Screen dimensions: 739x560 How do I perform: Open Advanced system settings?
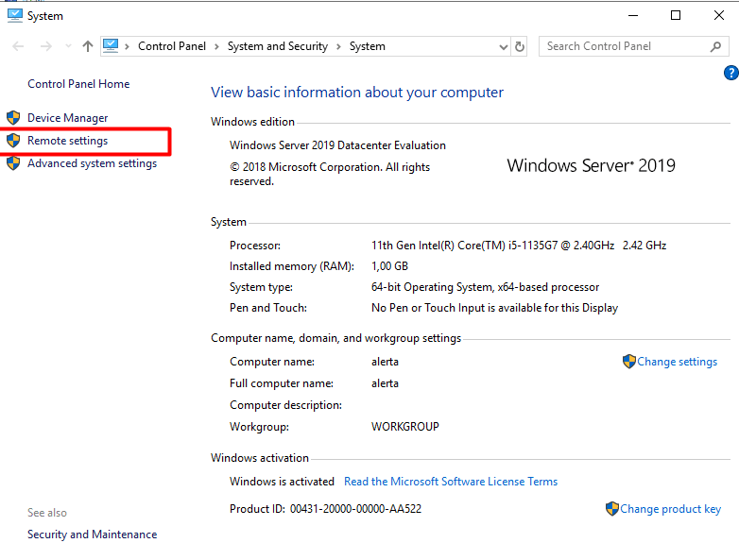click(92, 163)
